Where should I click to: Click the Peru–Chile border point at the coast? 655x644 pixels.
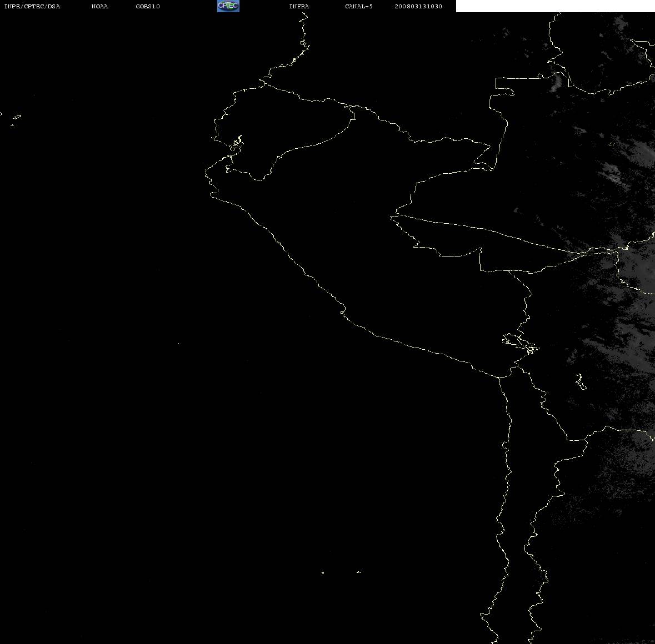coord(499,378)
